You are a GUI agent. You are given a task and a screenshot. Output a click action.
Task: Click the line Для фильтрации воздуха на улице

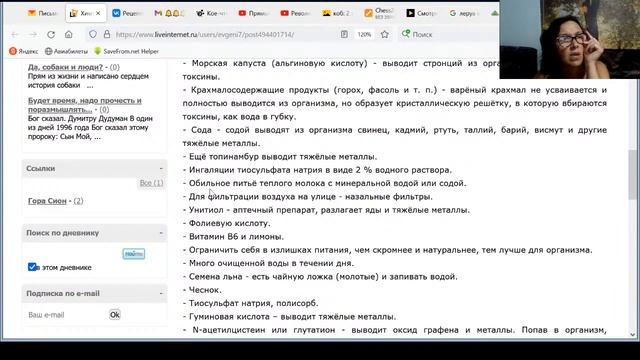[x=307, y=197]
